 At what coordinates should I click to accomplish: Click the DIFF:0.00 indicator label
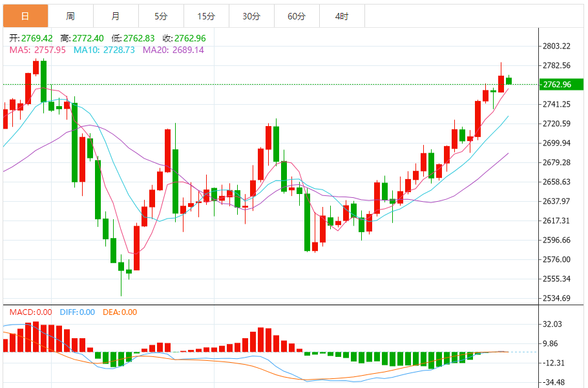pyautogui.click(x=78, y=312)
